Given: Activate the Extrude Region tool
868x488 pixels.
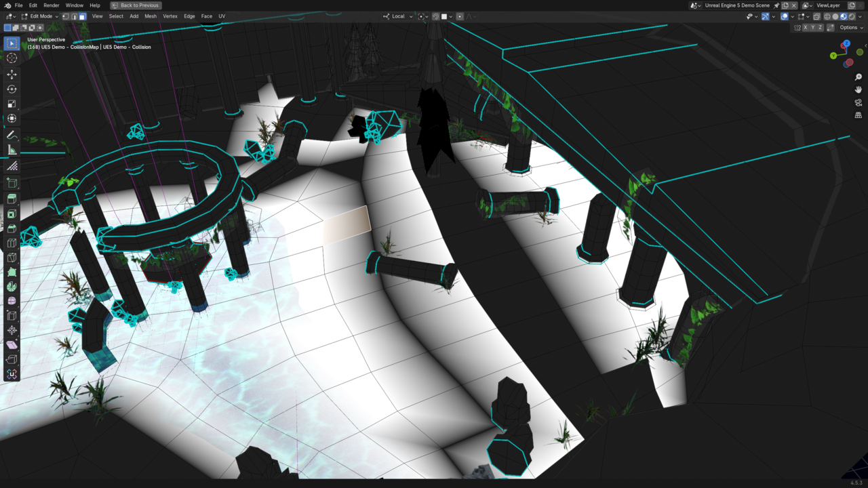Looking at the screenshot, I should [x=12, y=199].
